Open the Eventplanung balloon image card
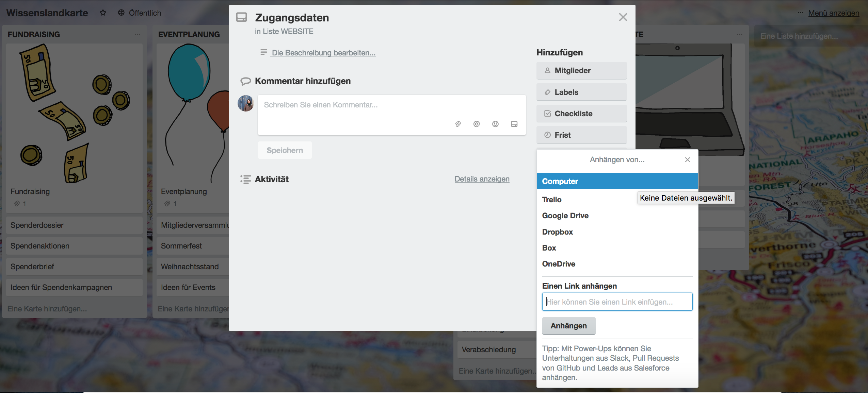 (193, 114)
